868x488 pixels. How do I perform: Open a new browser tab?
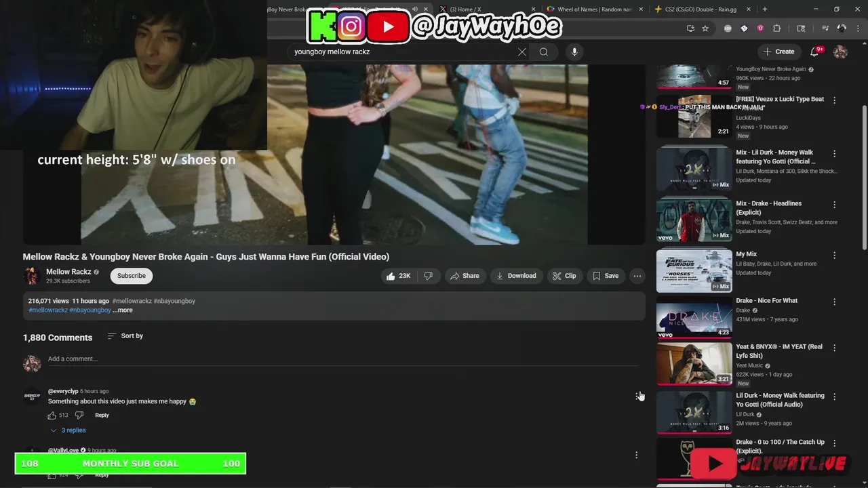(x=765, y=9)
